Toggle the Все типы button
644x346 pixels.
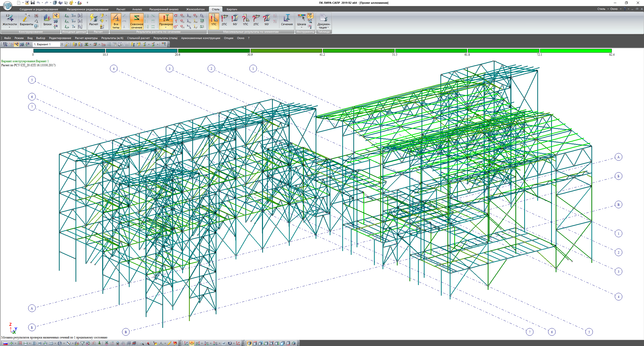tap(116, 21)
